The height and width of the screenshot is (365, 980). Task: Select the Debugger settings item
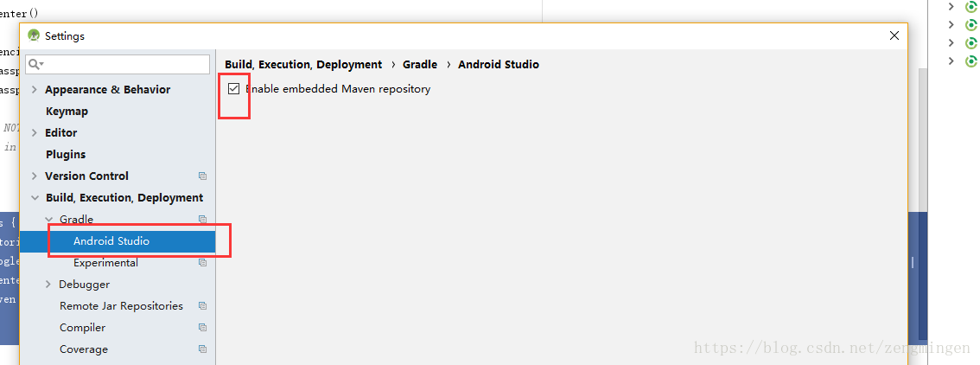coord(85,285)
